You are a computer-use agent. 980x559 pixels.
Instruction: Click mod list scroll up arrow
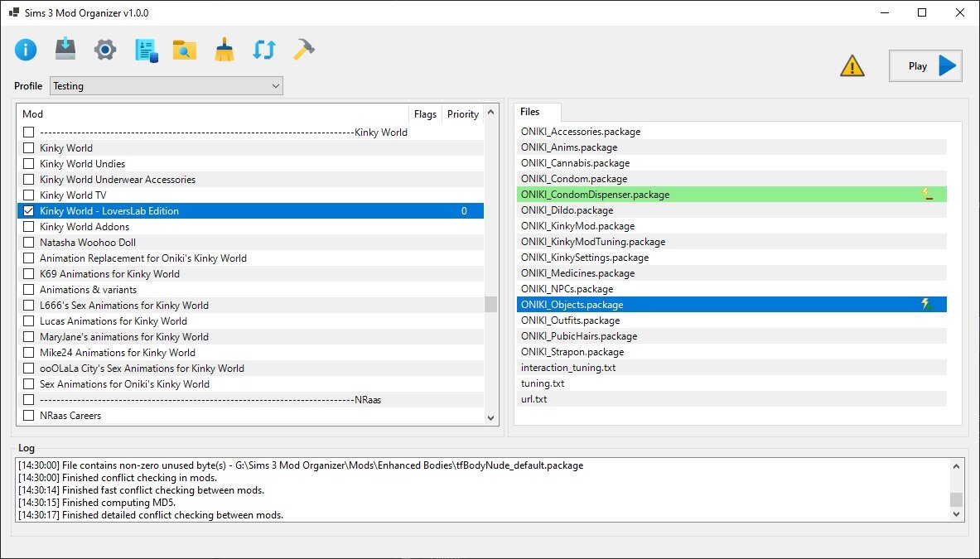[x=490, y=113]
